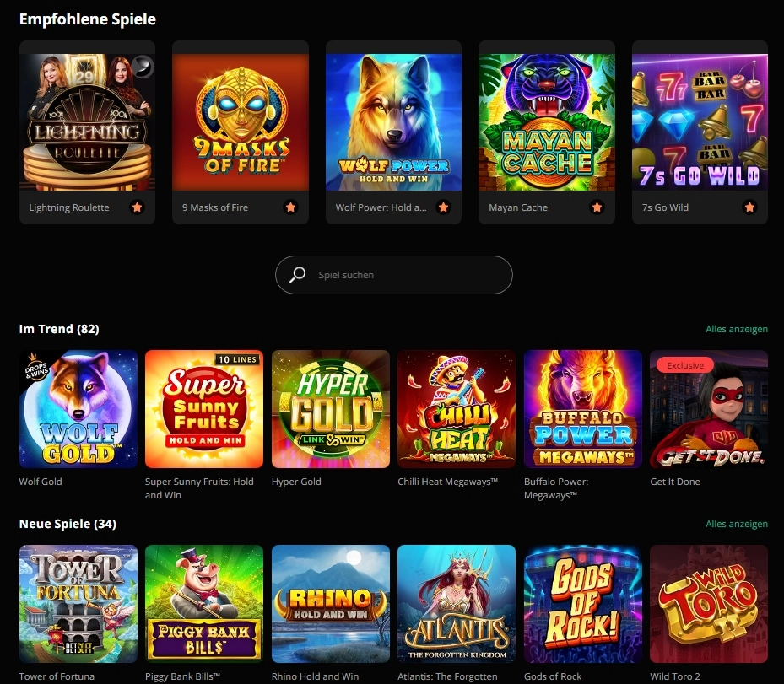This screenshot has height=684, width=784.
Task: Open Buffalo Power Megaways tile
Action: tap(583, 409)
